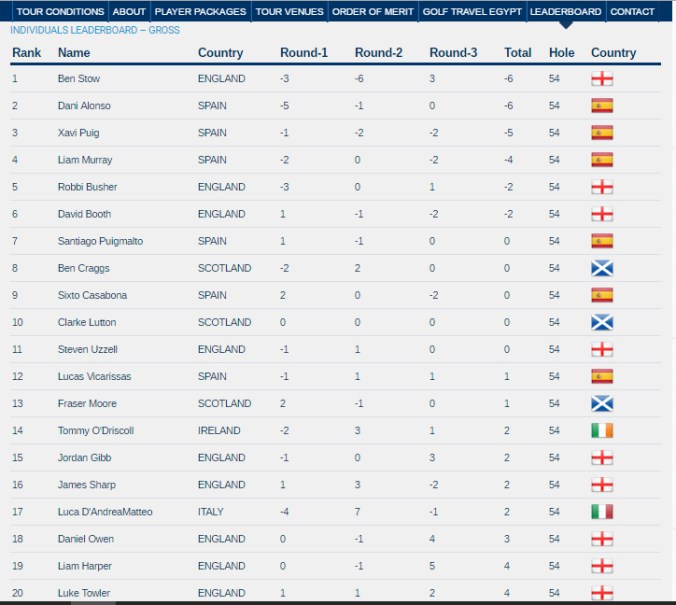Click Spain flag in Lucas Vicarissas' row
Screen dimensions: 676x605
tap(601, 376)
